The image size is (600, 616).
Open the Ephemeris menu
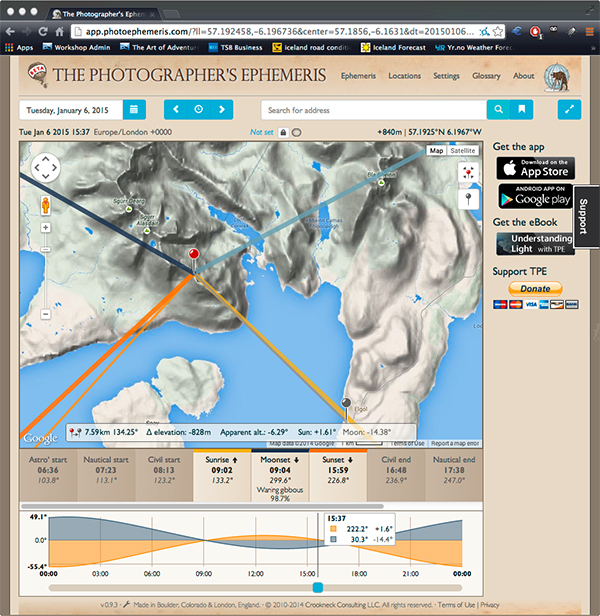[358, 76]
